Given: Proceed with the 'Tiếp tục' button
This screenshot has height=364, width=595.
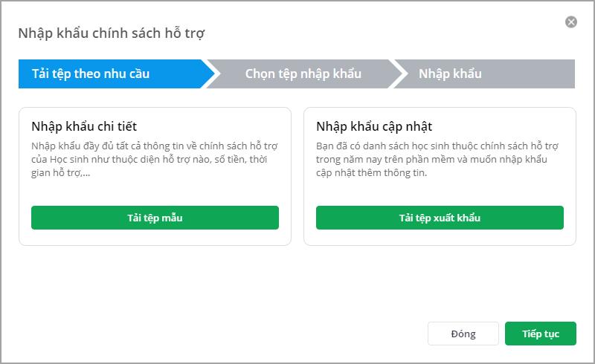Looking at the screenshot, I should (x=540, y=334).
